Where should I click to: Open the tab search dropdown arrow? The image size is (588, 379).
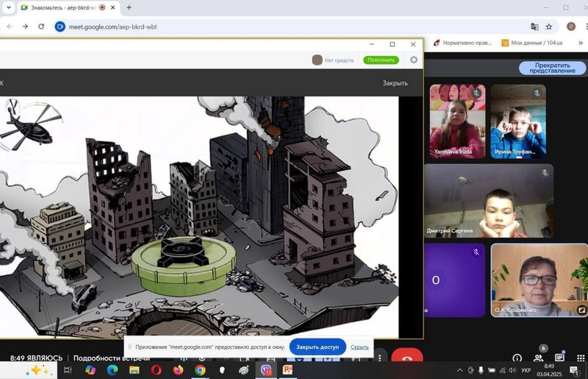8,7
